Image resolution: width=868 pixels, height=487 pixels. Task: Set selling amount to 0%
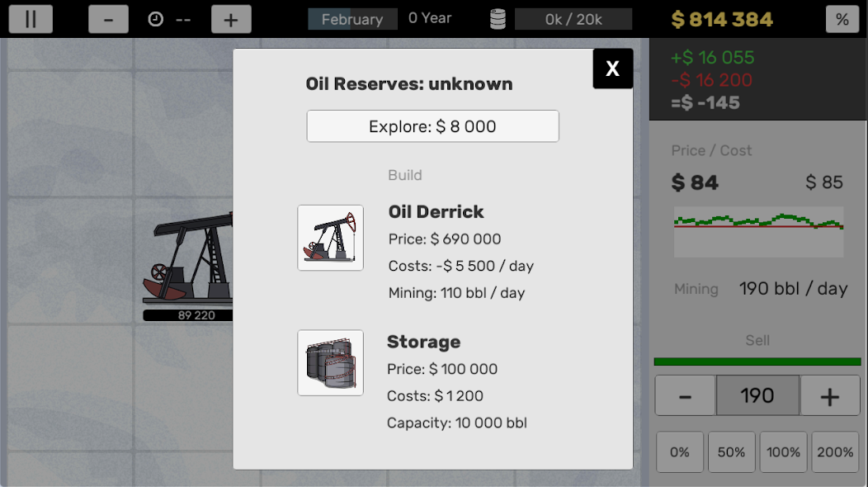679,452
